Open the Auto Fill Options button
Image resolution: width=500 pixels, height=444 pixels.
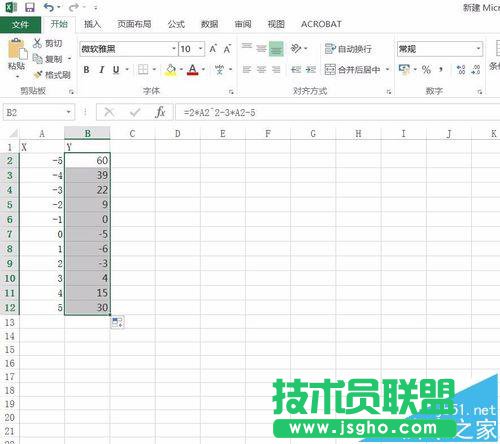[x=117, y=322]
